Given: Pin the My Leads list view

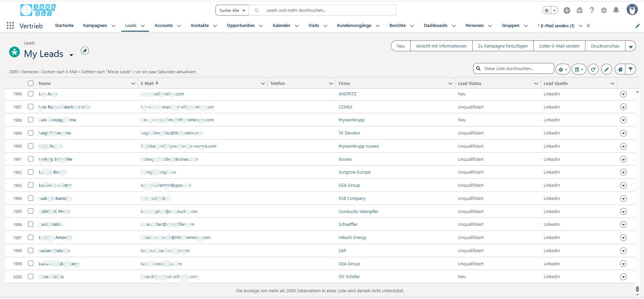Looking at the screenshot, I should pos(85,51).
